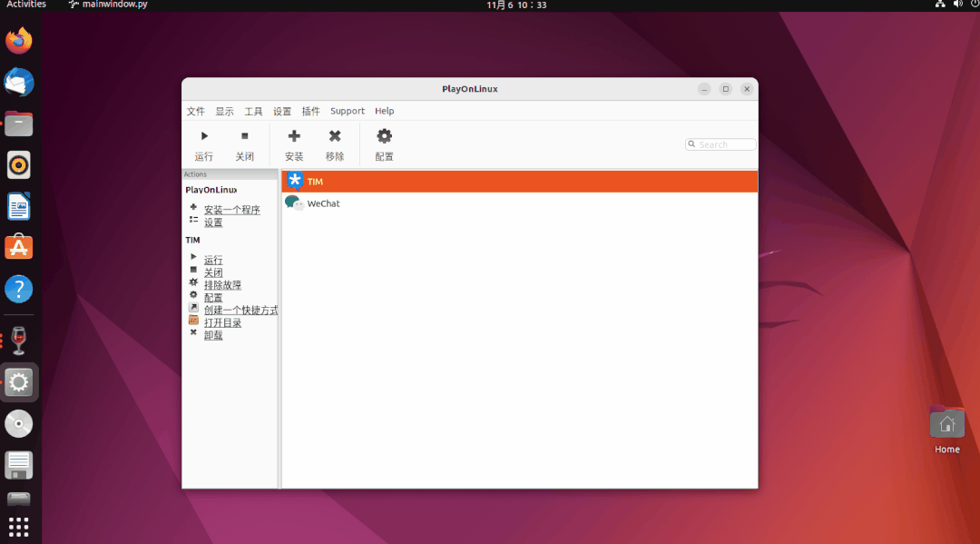Viewport: 980px width, 544px height.
Task: Open the 设置 menu in menu bar
Action: (x=282, y=111)
